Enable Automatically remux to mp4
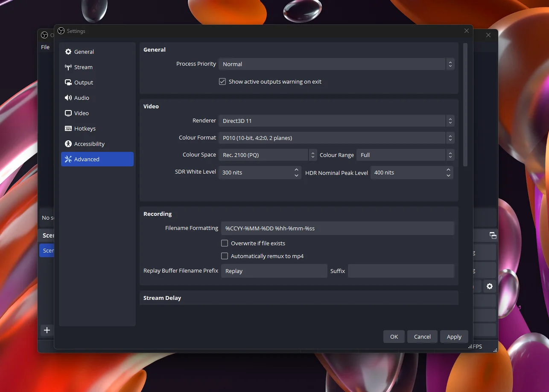This screenshot has height=392, width=549. (263, 256)
